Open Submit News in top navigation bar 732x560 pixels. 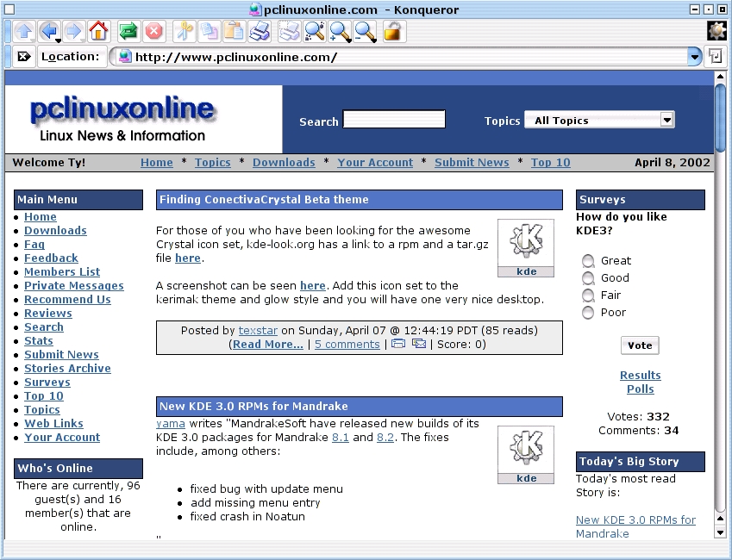(x=472, y=162)
